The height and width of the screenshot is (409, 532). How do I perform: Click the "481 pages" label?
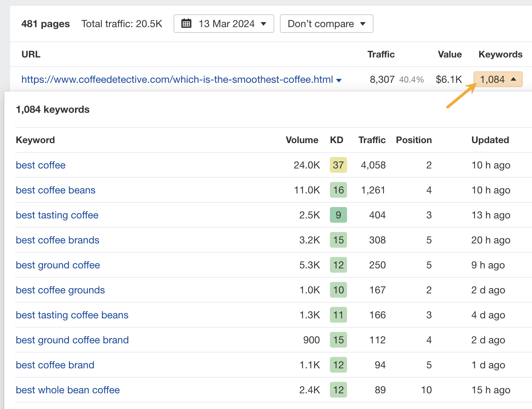click(45, 24)
